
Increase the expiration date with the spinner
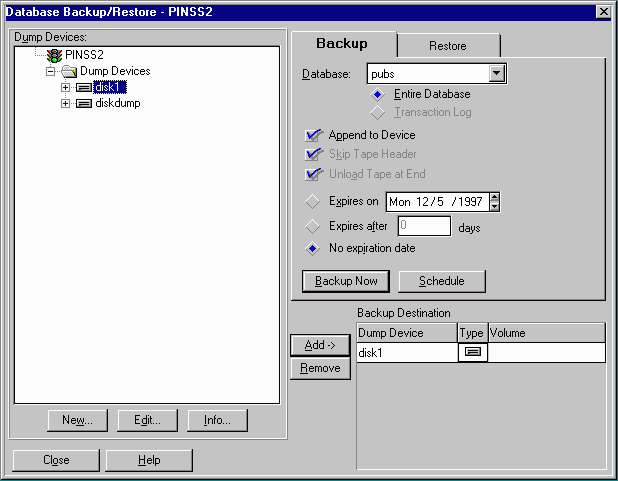coord(494,196)
